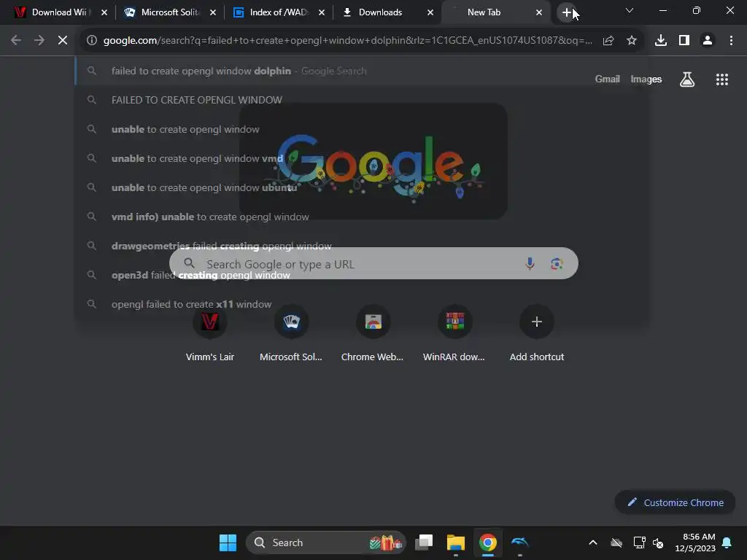Select suggestion 'unable to create opengl window ubuntu'
747x560 pixels.
pyautogui.click(x=361, y=187)
